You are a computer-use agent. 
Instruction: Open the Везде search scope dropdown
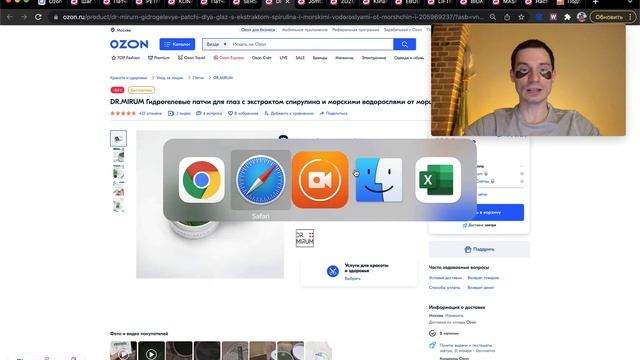(x=216, y=44)
